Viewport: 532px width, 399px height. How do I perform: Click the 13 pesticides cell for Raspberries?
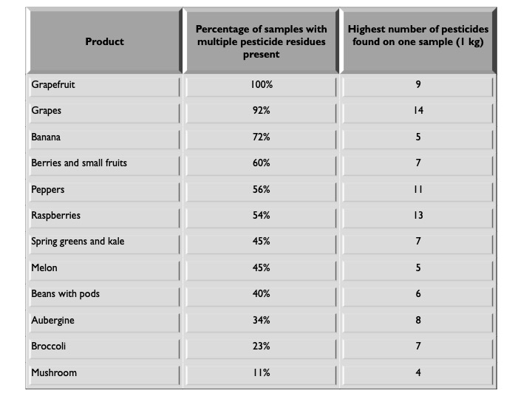point(417,216)
